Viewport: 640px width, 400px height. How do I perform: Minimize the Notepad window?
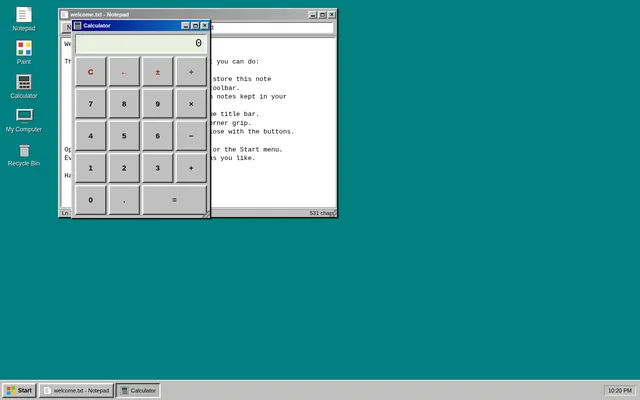pyautogui.click(x=313, y=15)
